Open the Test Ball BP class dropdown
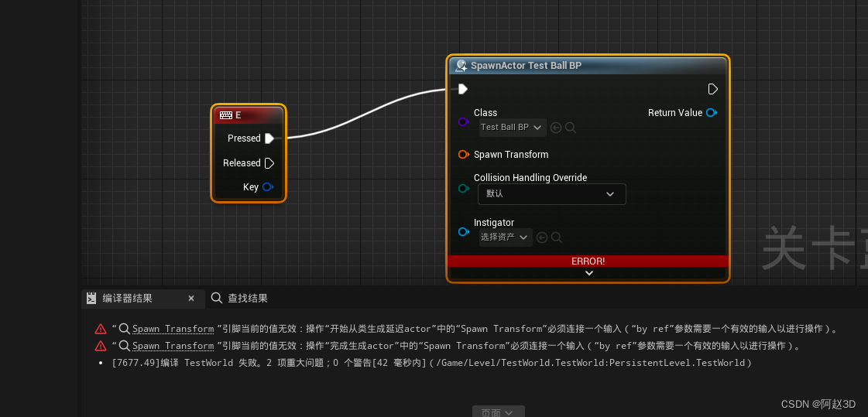The image size is (868, 417). coord(513,127)
